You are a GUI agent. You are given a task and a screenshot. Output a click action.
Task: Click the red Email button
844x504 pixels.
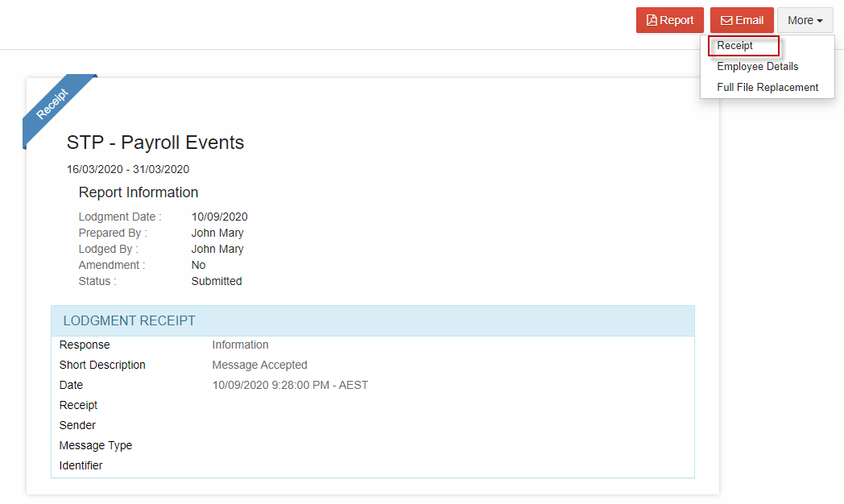coord(742,20)
